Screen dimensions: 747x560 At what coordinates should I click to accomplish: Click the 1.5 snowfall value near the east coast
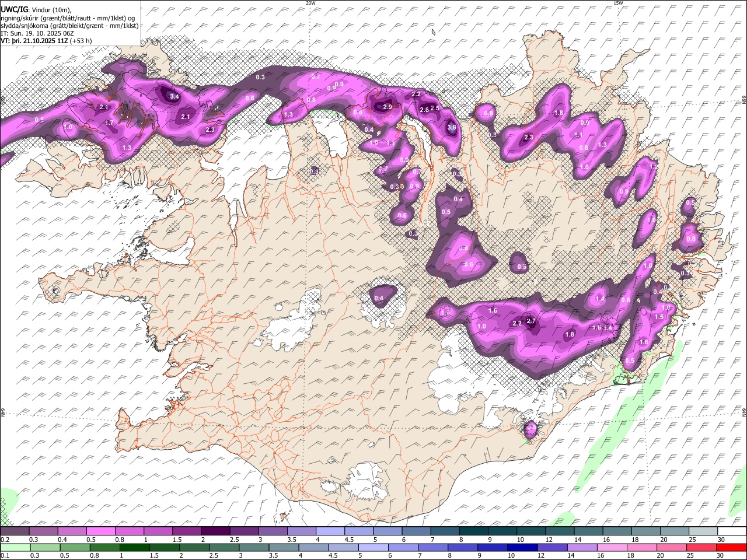(659, 317)
